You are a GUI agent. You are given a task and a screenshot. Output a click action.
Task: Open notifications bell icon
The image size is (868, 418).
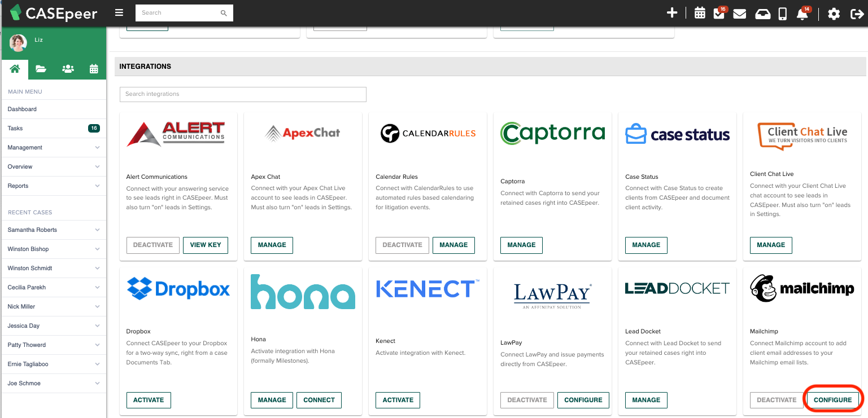802,14
